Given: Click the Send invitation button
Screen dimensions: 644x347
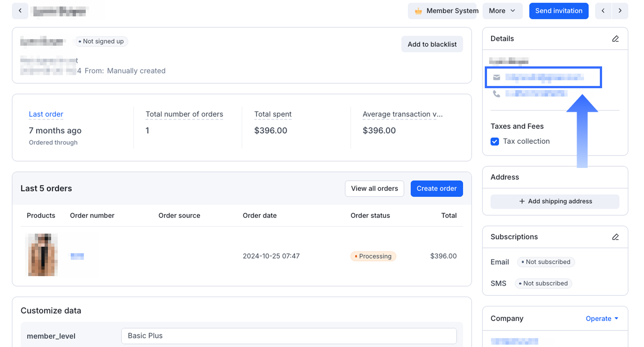Looking at the screenshot, I should click(x=558, y=11).
